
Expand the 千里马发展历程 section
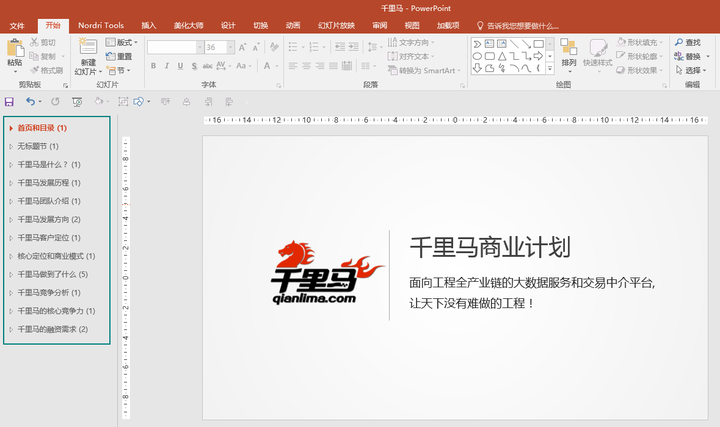(x=11, y=183)
